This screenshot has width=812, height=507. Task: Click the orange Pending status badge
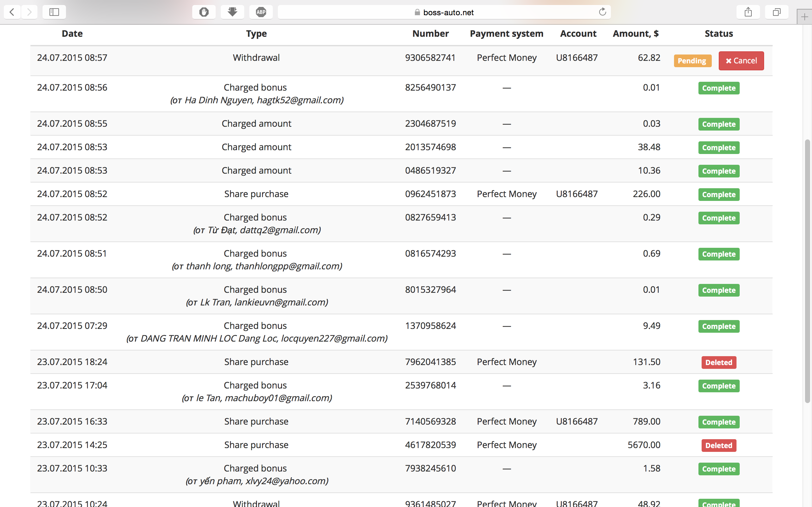[692, 61]
